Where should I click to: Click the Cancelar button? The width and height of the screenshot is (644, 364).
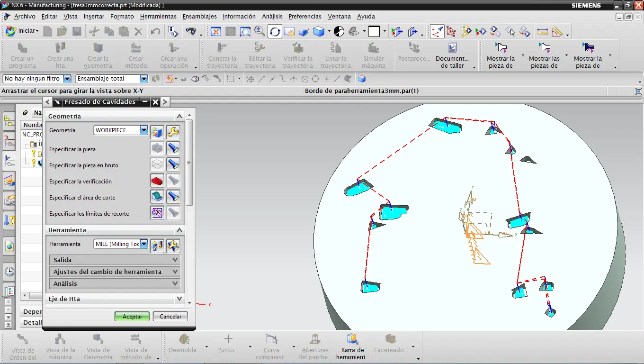click(x=170, y=316)
